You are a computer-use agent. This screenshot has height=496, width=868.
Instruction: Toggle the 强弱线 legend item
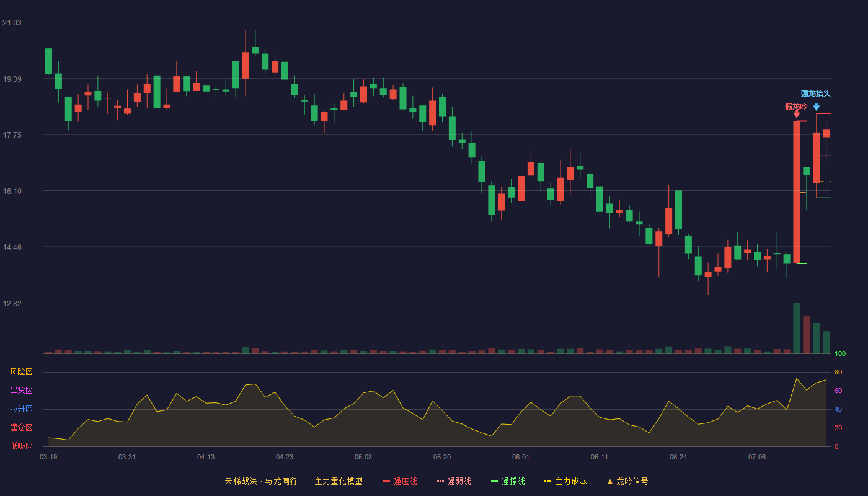point(454,481)
